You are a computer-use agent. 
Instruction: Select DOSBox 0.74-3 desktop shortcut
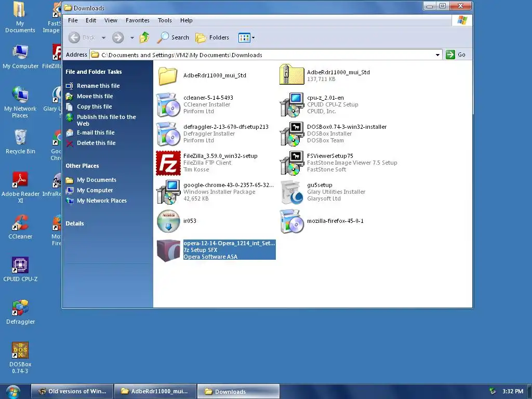pyautogui.click(x=20, y=357)
